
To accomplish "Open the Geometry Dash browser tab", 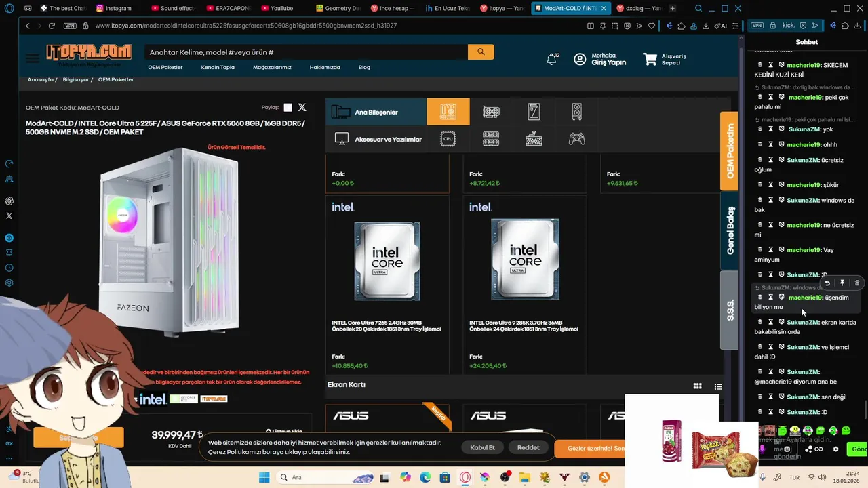I will [x=338, y=8].
